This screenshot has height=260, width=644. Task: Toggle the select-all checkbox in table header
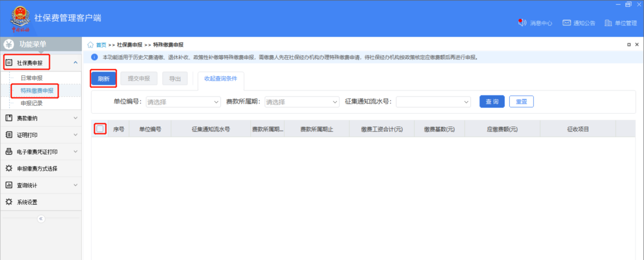(x=100, y=129)
